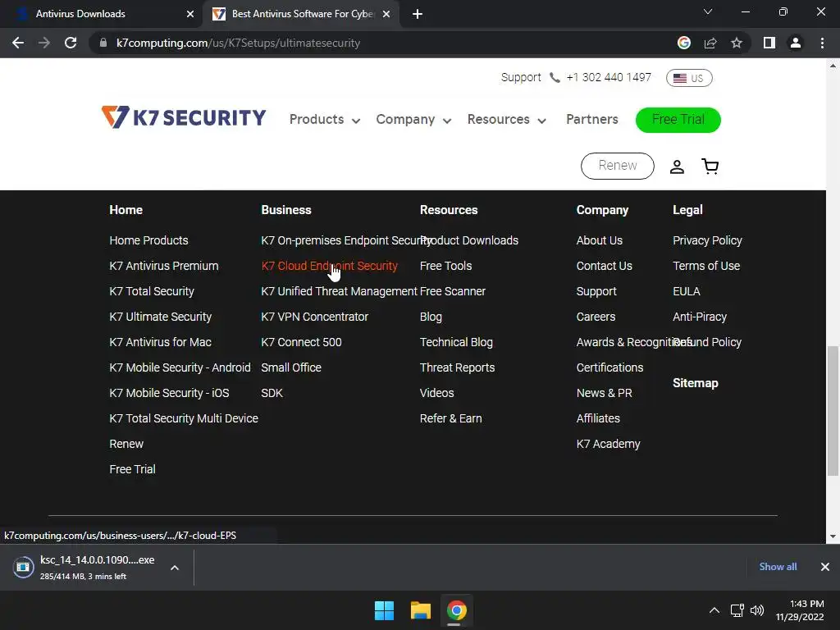Expand download item options chevron

[175, 568]
